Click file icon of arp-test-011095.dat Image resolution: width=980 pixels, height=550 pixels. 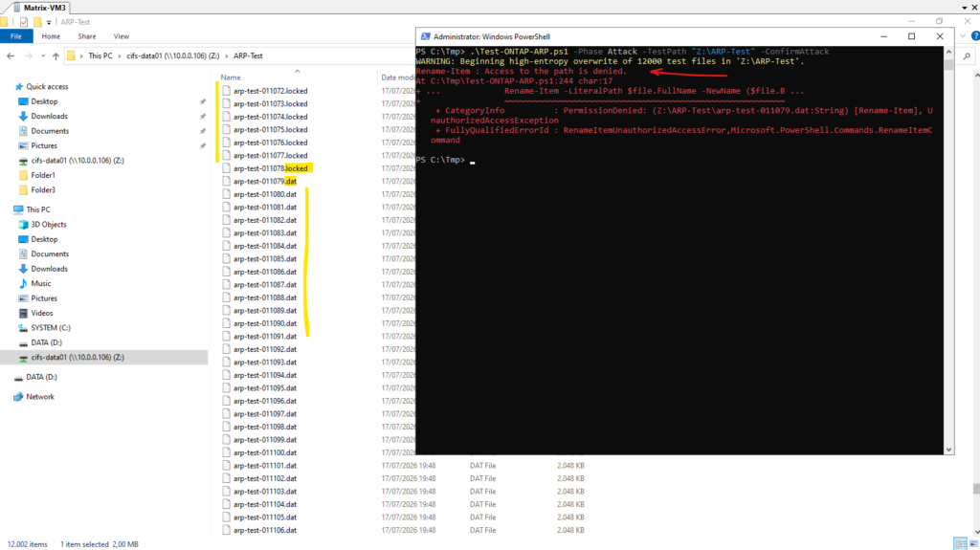tap(226, 388)
